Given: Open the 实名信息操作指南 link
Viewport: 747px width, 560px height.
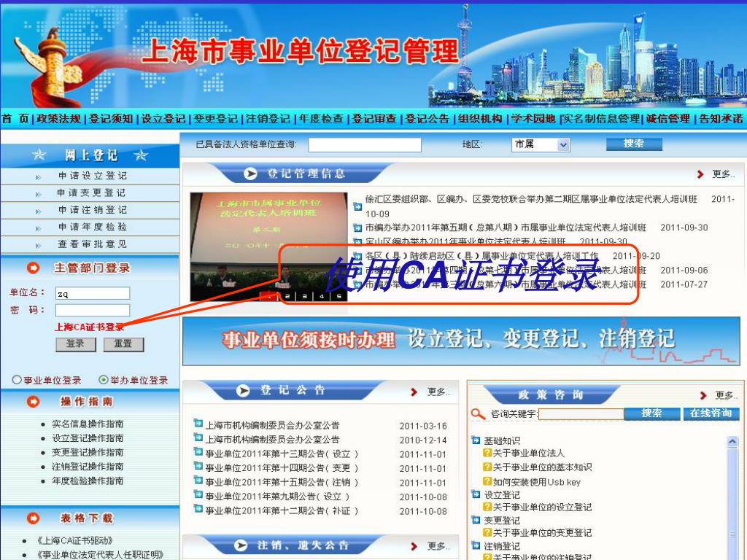Looking at the screenshot, I should point(88,424).
